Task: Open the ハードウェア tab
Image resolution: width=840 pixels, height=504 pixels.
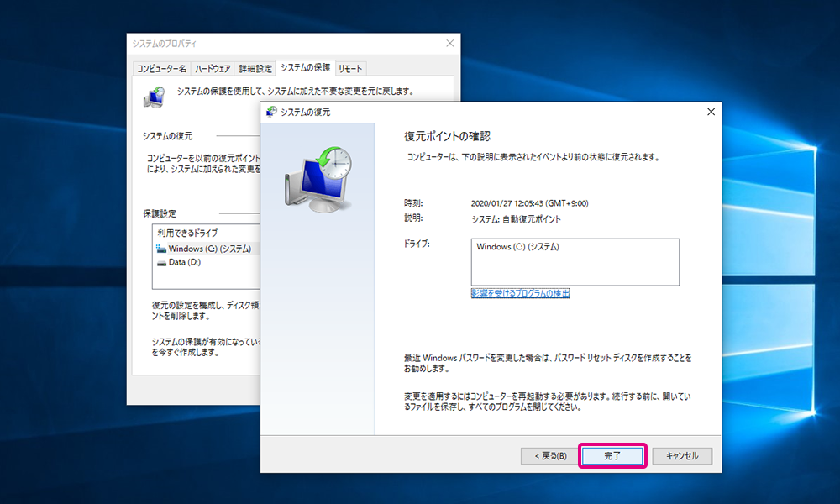Action: [x=213, y=69]
